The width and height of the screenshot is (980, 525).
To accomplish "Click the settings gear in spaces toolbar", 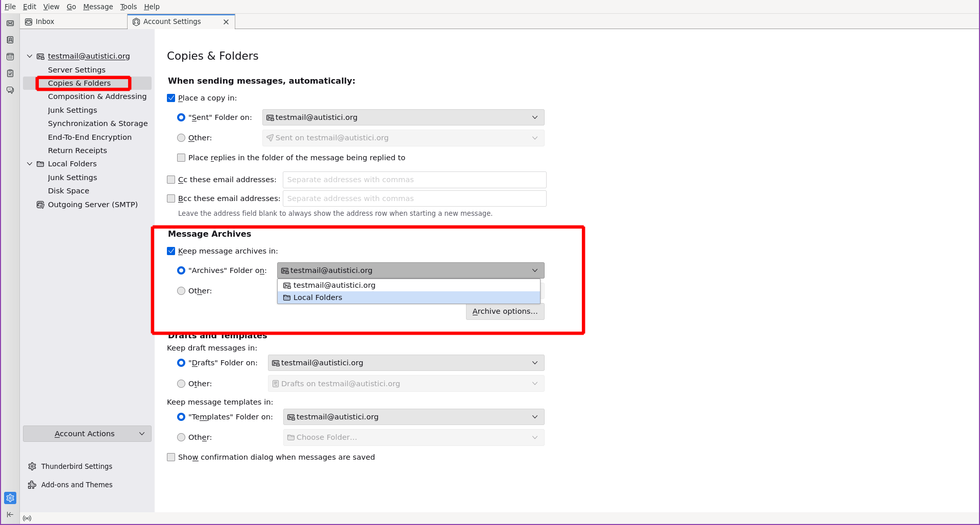I will click(10, 498).
